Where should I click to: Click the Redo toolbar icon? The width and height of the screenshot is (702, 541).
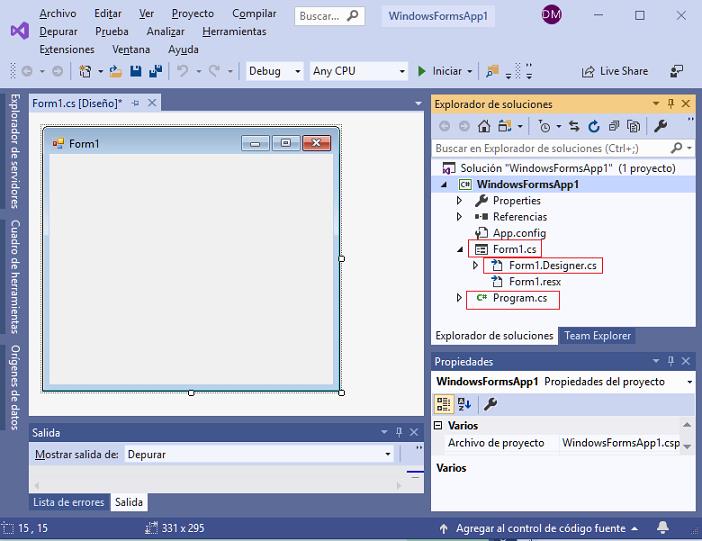pyautogui.click(x=214, y=71)
